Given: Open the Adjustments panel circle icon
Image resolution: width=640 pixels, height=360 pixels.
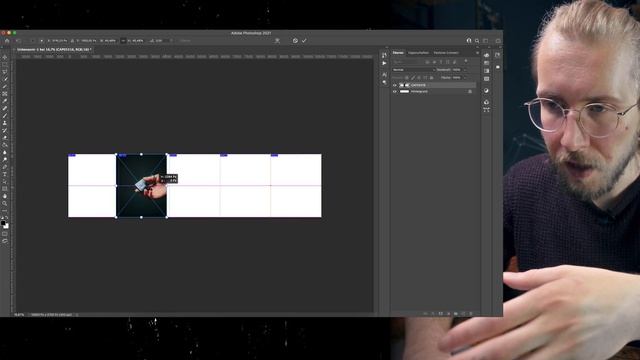Looking at the screenshot, I should click(487, 91).
